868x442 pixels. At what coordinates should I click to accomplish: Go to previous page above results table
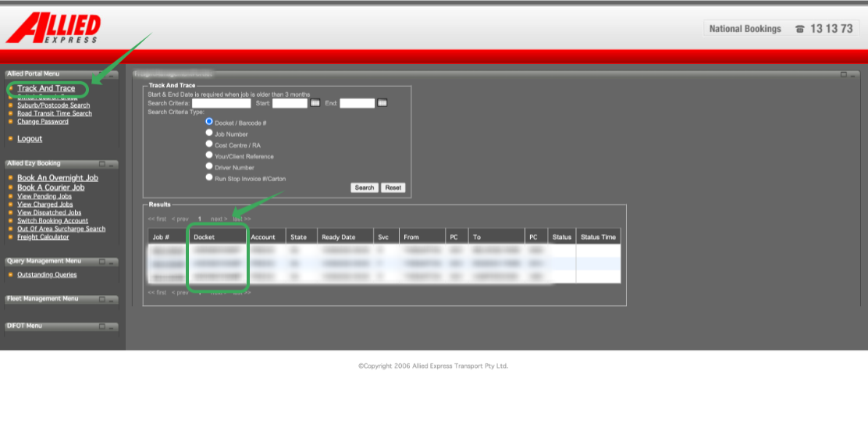[x=180, y=219]
